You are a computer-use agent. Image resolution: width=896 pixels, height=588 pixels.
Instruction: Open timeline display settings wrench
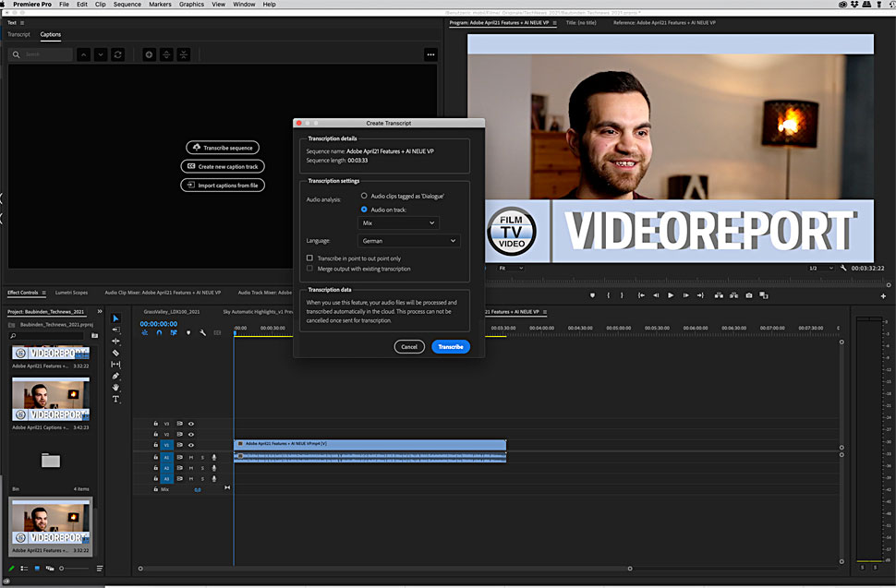click(x=202, y=332)
